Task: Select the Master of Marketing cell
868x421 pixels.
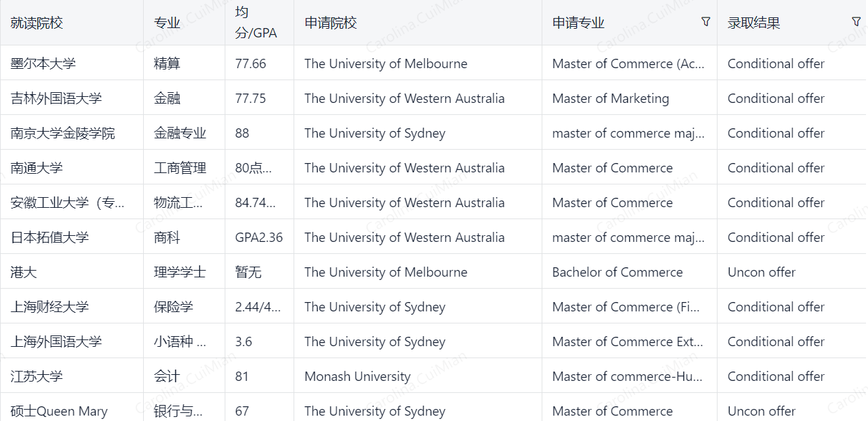Action: (x=610, y=98)
